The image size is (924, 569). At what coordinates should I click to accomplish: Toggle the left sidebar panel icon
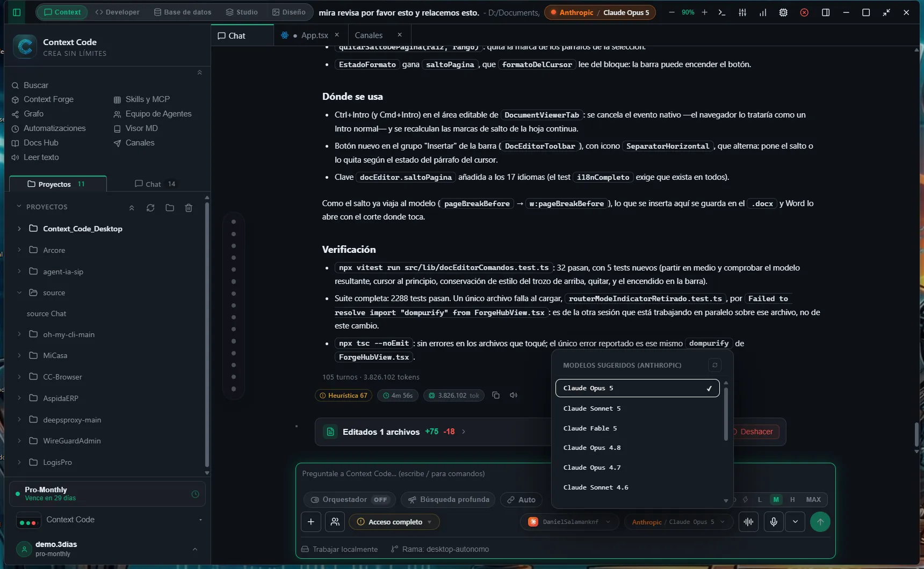pyautogui.click(x=17, y=12)
